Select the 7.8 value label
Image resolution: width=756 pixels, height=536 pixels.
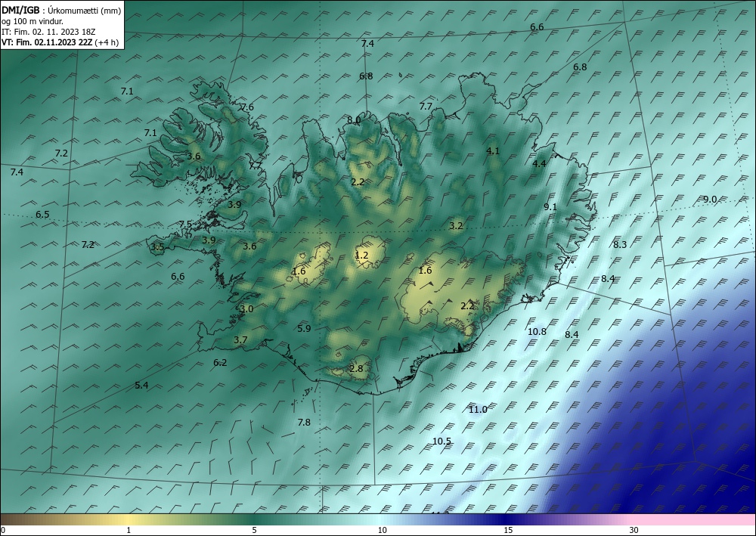tap(304, 423)
